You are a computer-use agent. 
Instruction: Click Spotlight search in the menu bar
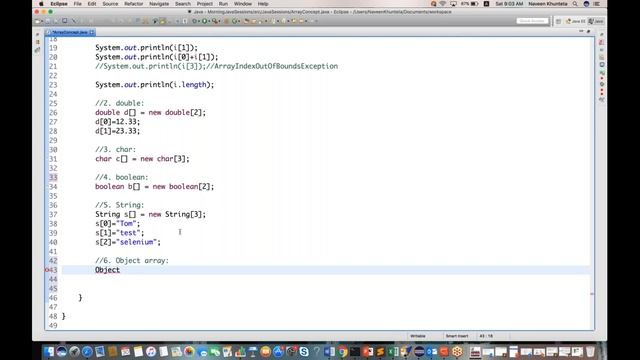click(x=575, y=4)
